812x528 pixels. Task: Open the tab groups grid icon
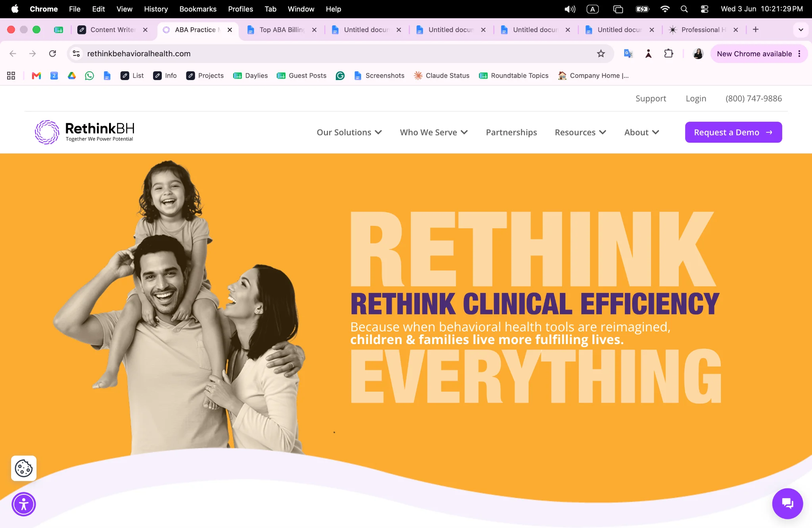(x=11, y=76)
